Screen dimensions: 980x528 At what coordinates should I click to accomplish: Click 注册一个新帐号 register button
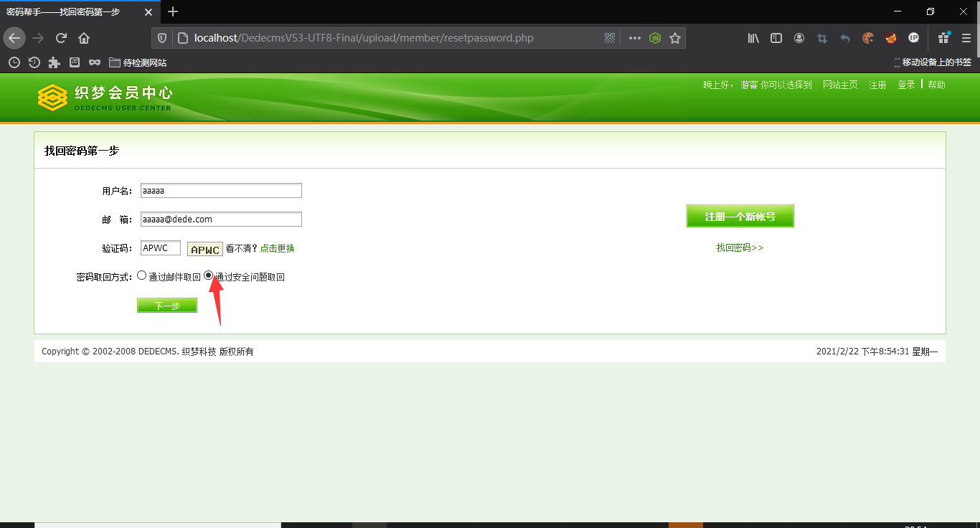click(x=740, y=217)
